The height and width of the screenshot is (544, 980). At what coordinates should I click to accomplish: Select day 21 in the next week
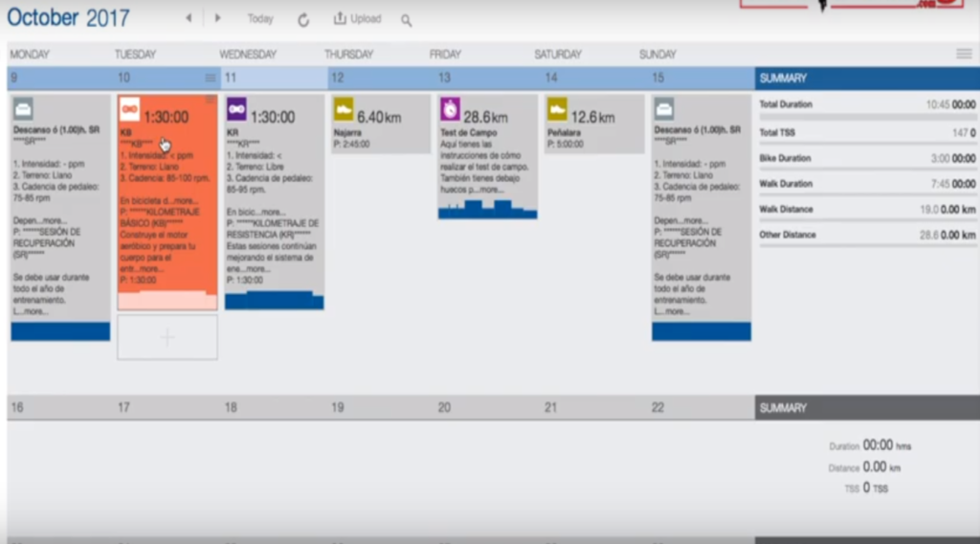click(595, 408)
